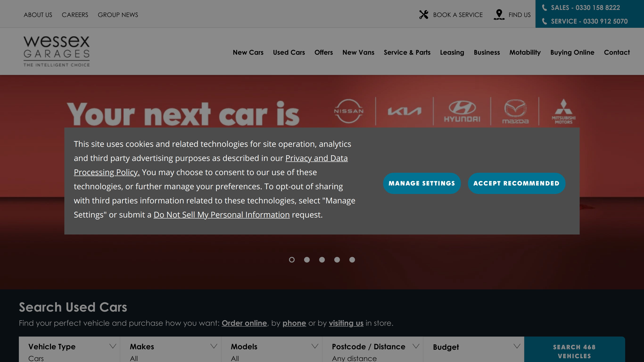Click the Manage Settings cookie button

(x=422, y=183)
